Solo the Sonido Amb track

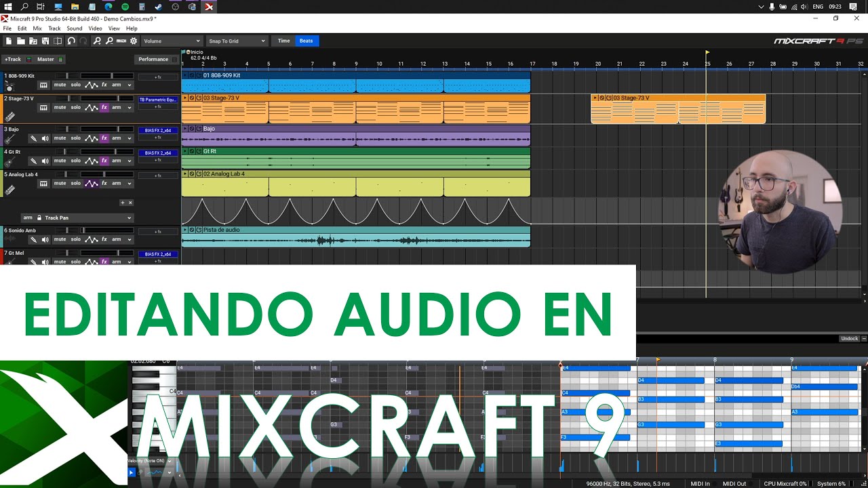(76, 239)
